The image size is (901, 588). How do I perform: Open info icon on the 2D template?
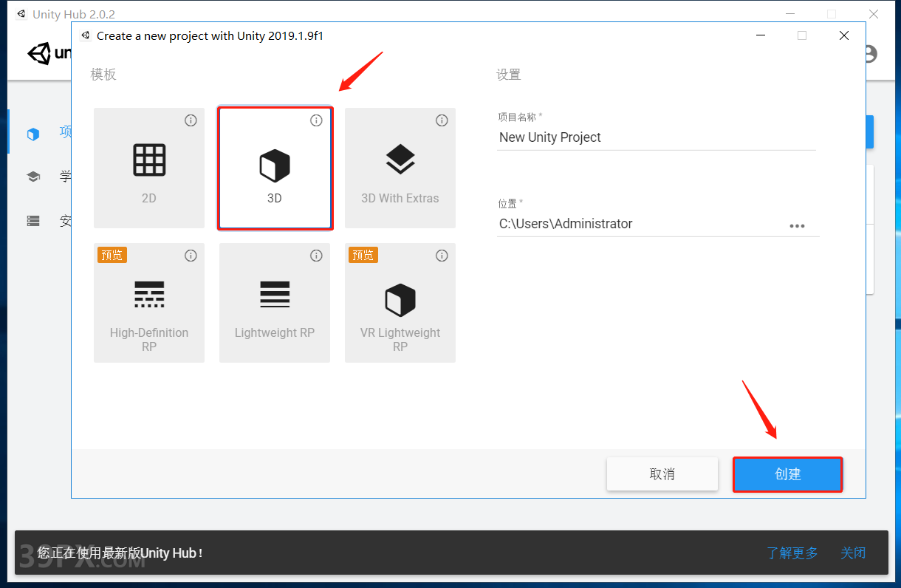(x=191, y=120)
